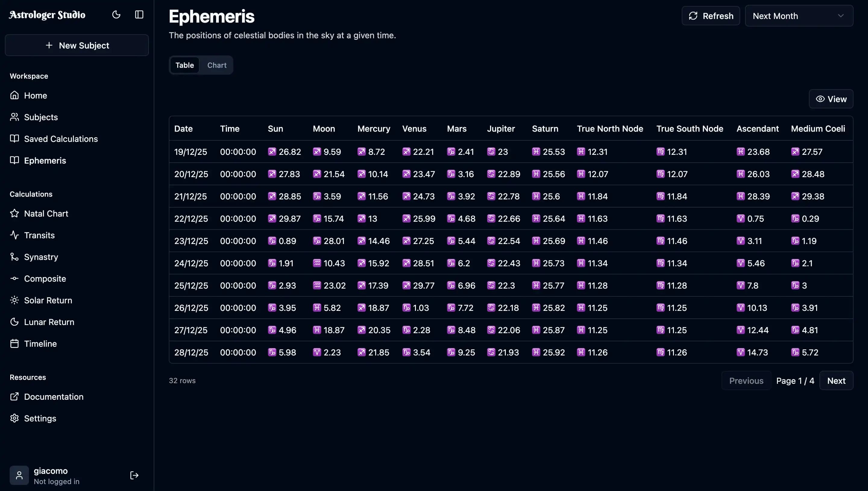Select the Lunar Return calculator
The width and height of the screenshot is (868, 491).
pos(49,322)
